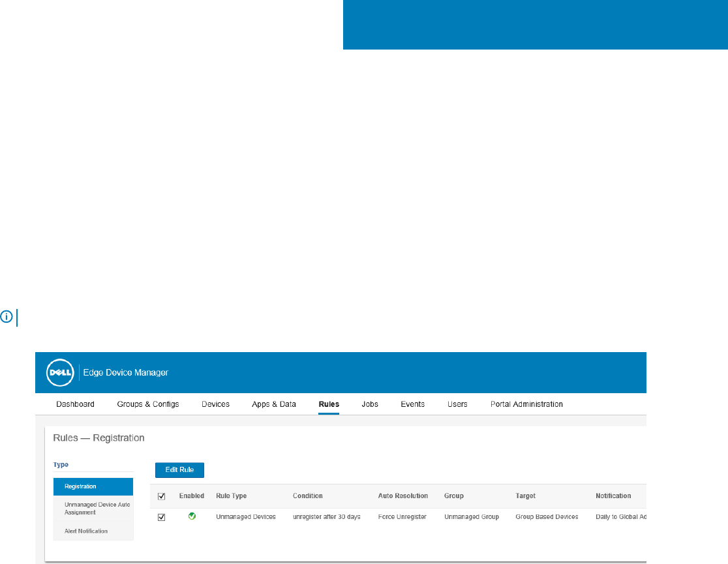Click the Dell logo icon
The height and width of the screenshot is (564, 728).
click(60, 372)
